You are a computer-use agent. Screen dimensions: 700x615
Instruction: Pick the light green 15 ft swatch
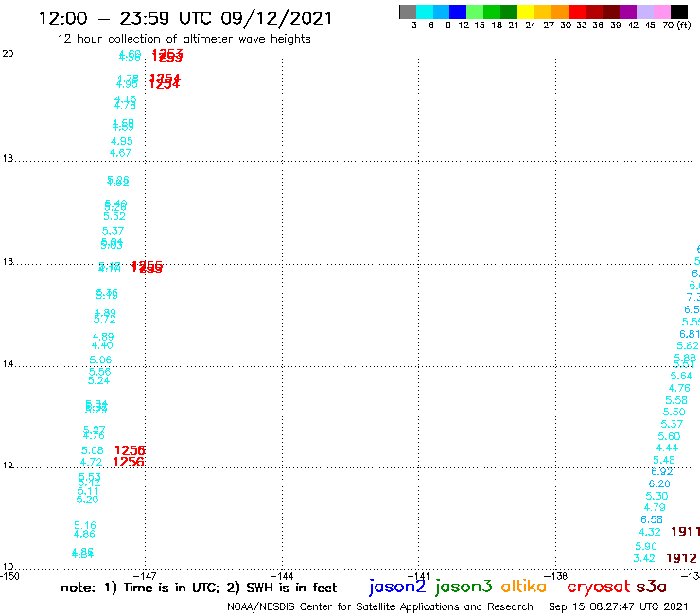coord(475,11)
